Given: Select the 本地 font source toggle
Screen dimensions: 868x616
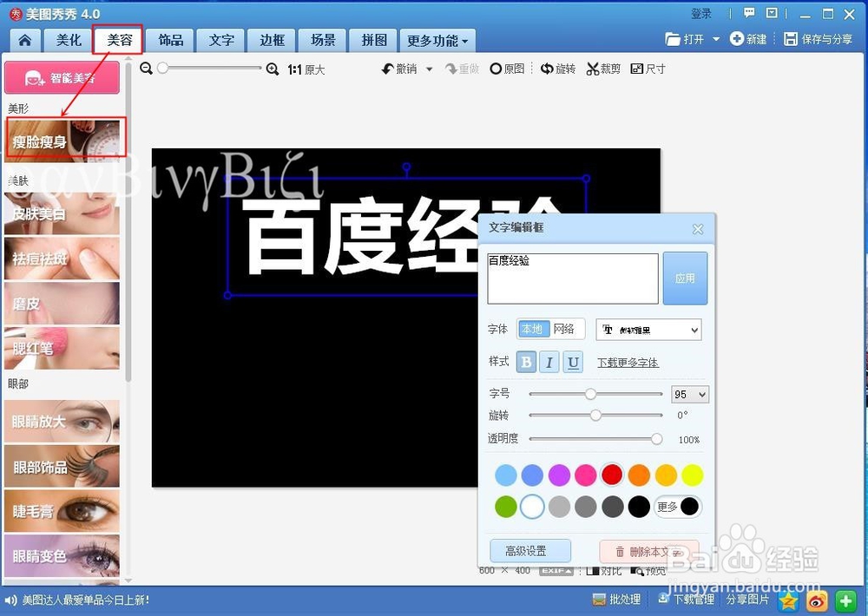Looking at the screenshot, I should [x=533, y=330].
